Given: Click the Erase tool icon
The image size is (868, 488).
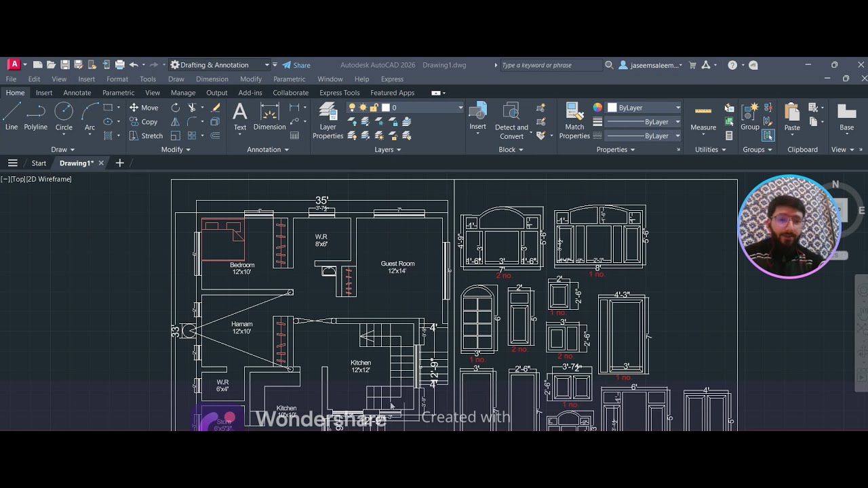Looking at the screenshot, I should point(216,108).
